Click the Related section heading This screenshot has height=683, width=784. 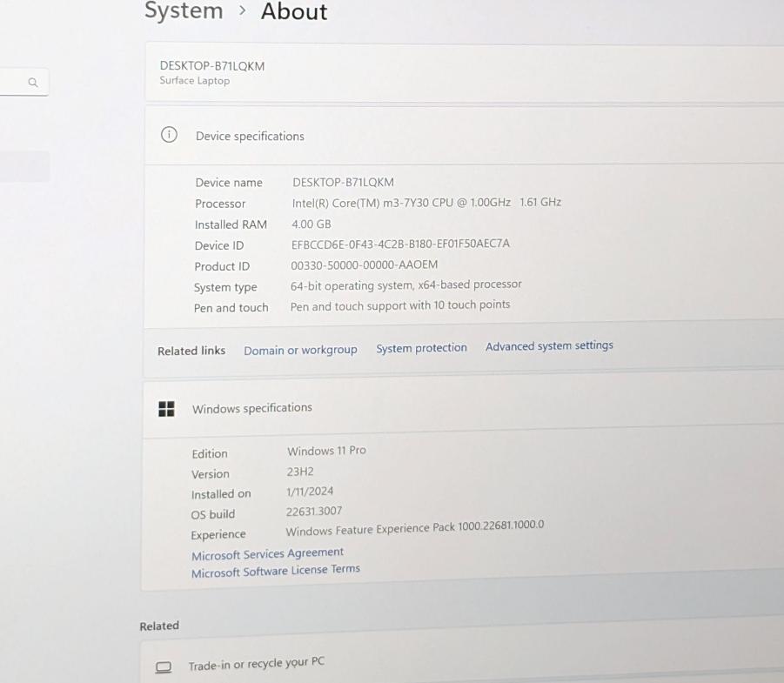[159, 626]
